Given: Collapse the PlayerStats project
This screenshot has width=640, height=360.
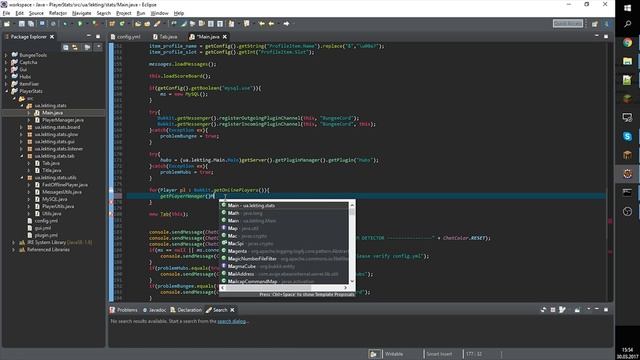Looking at the screenshot, I should 6,91.
